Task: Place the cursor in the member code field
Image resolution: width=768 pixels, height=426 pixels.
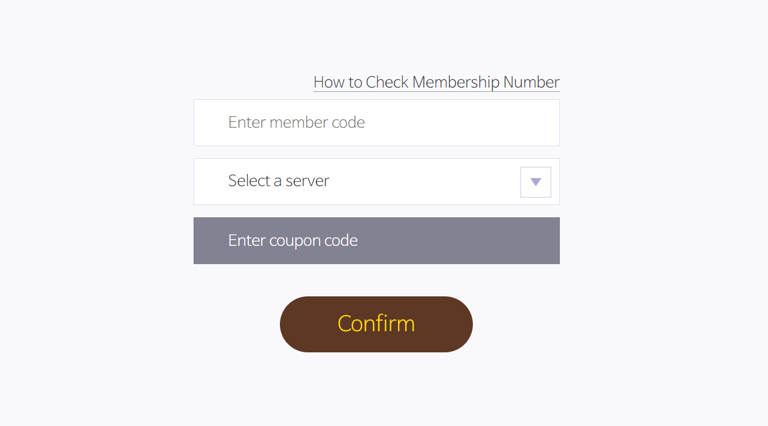Action: click(x=376, y=122)
